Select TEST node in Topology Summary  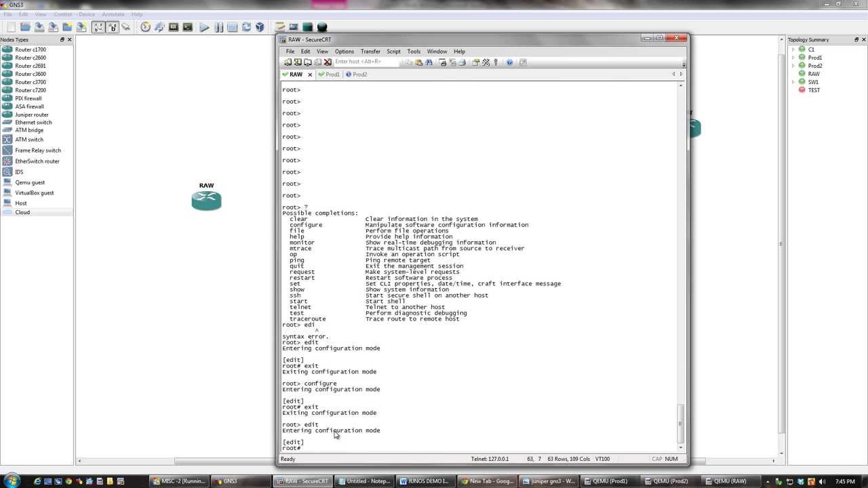[x=814, y=90]
